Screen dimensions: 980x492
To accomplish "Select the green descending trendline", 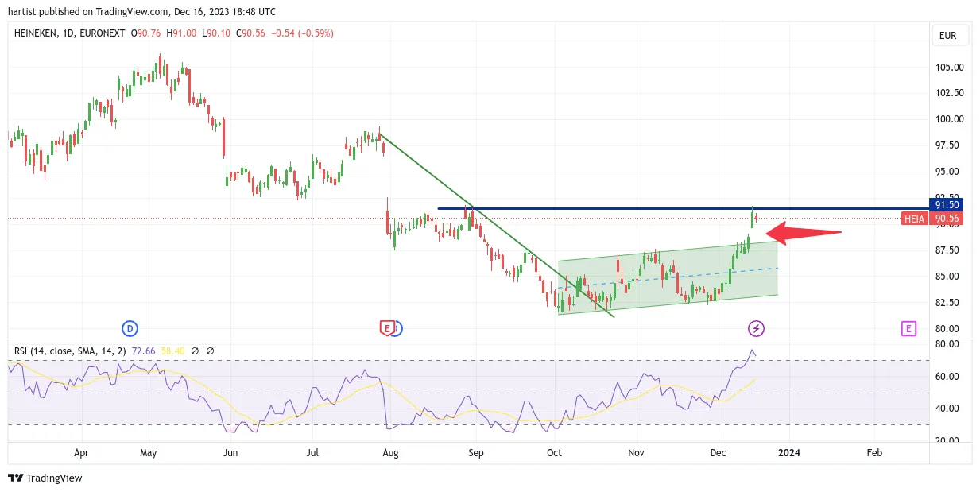I will pos(497,226).
